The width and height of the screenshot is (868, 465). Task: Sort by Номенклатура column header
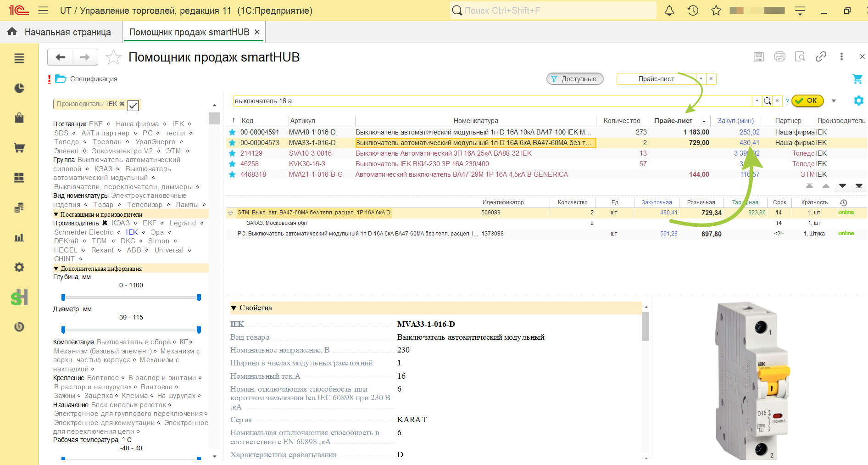[476, 121]
